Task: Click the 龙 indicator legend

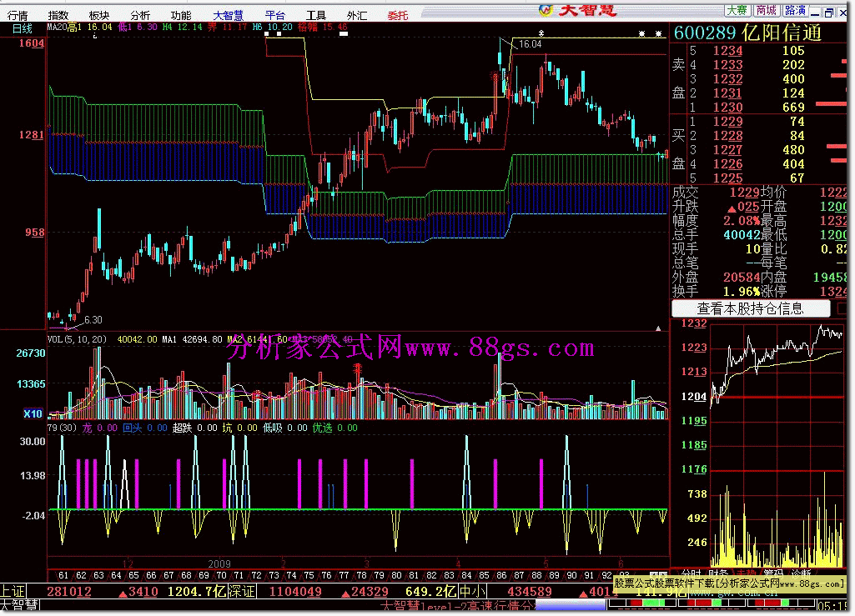Action: (x=88, y=428)
